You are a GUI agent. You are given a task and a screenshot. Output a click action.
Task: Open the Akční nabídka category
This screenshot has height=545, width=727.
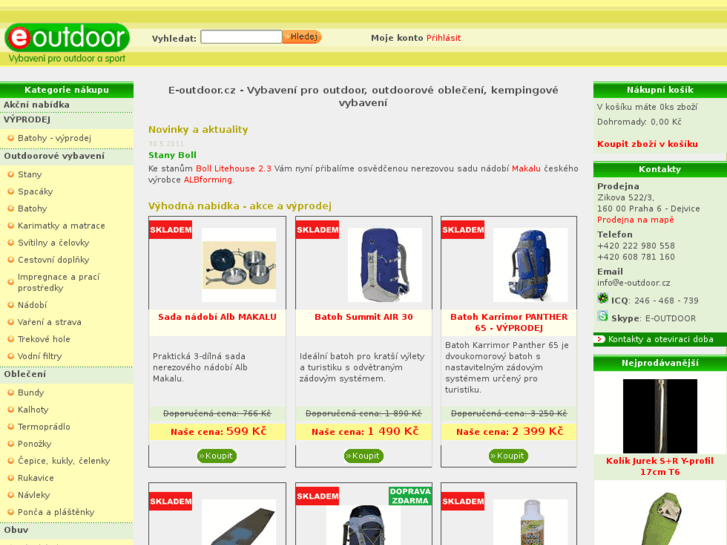36,105
